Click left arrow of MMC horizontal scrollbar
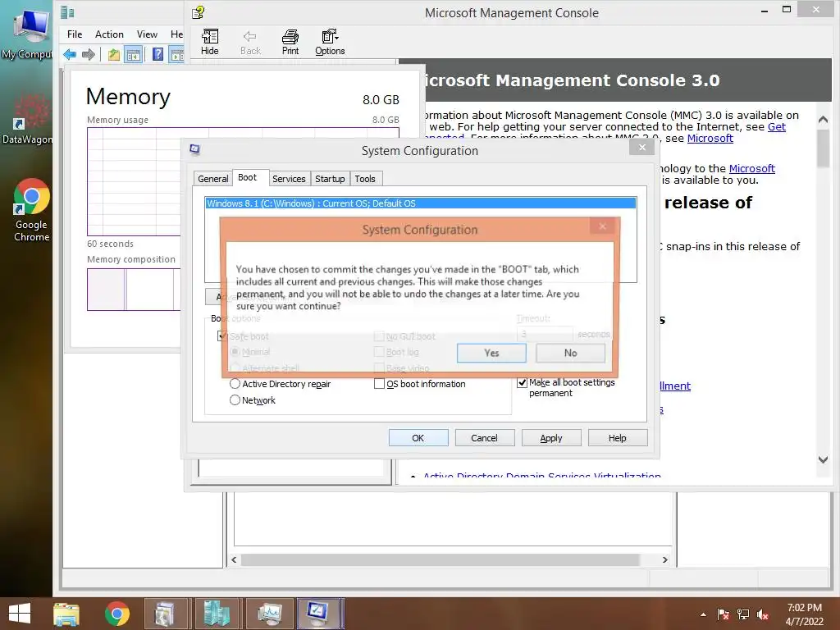This screenshot has height=630, width=840. pyautogui.click(x=234, y=559)
